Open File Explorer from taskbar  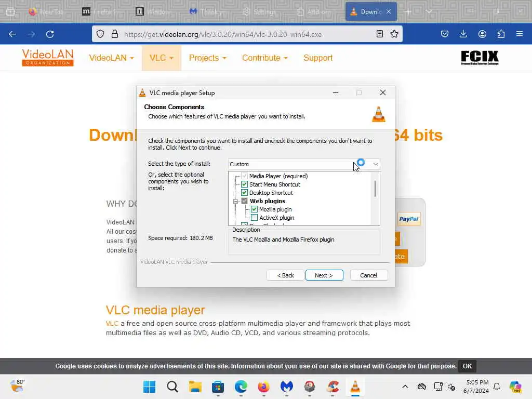(195, 387)
